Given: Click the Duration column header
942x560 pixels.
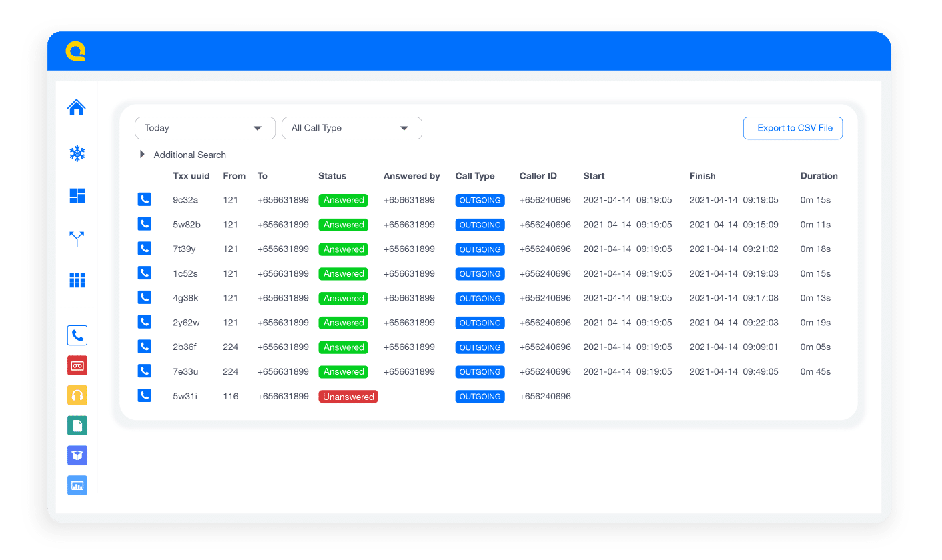Looking at the screenshot, I should [x=819, y=176].
